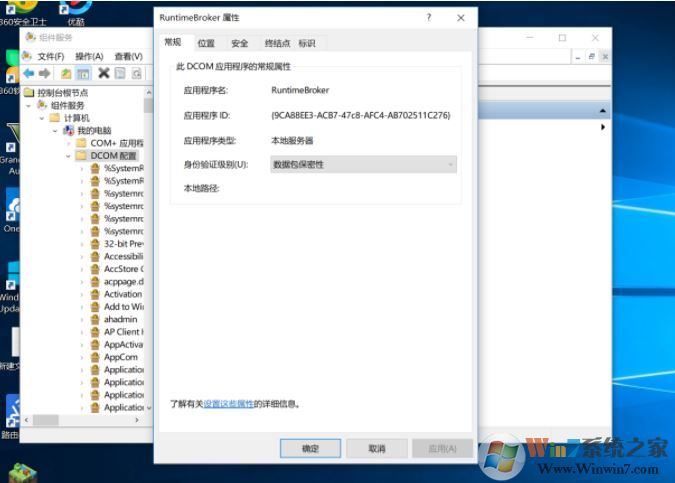Click the actions pane right arrow submenu

pos(603,127)
